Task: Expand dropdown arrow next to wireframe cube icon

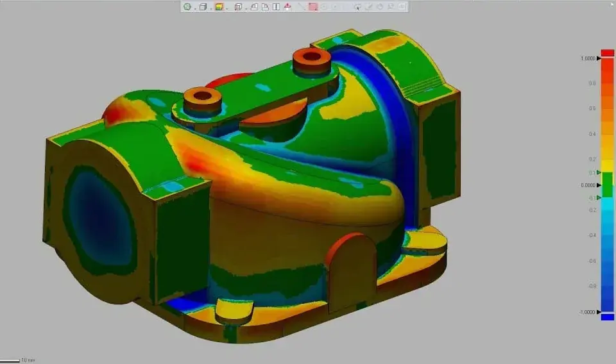Action: [246, 8]
